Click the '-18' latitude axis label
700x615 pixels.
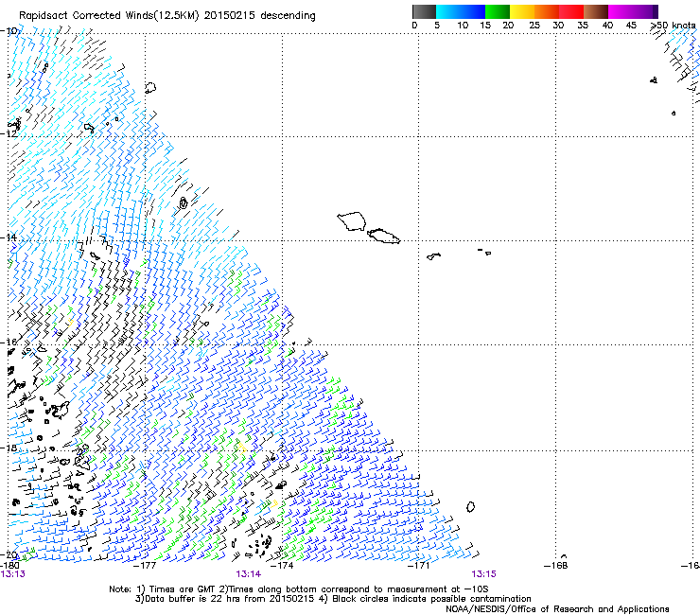click(9, 448)
